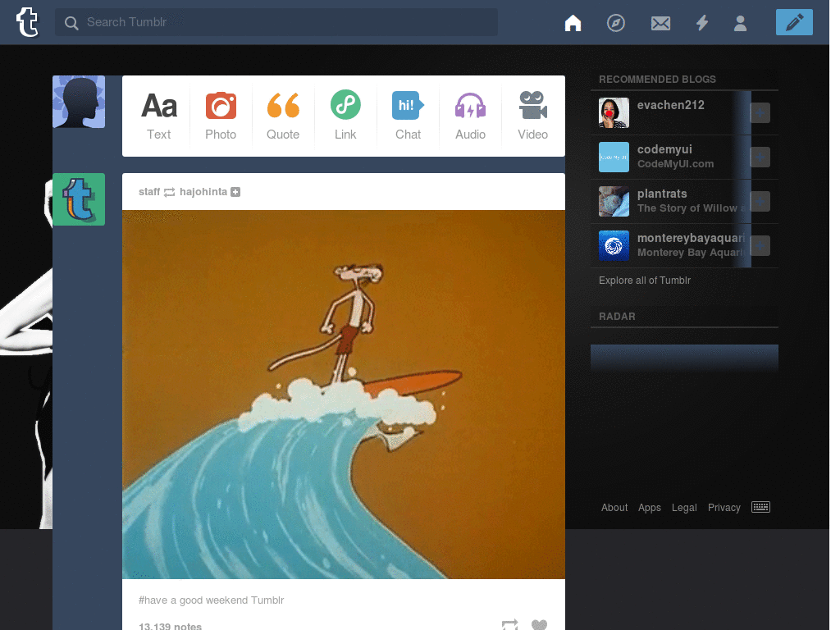Viewport: 840px width, 630px height.
Task: Start a new Chat post
Action: [408, 116]
